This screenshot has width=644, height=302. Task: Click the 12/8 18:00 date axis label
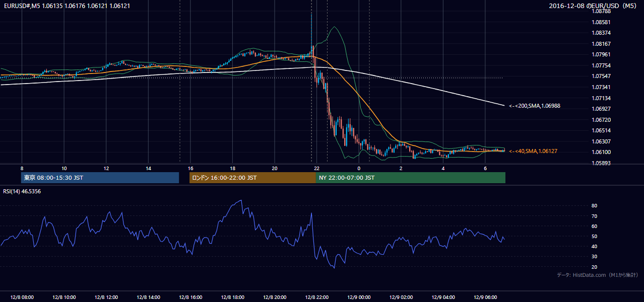click(x=232, y=297)
